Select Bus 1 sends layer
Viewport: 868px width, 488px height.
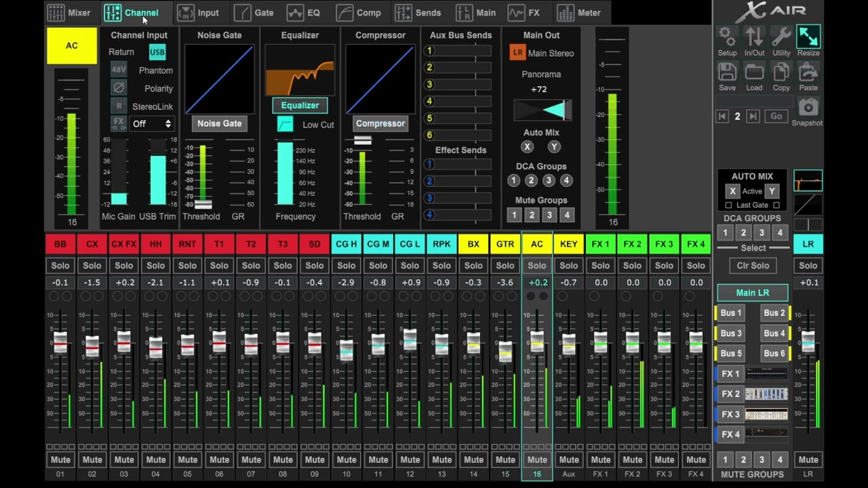[731, 313]
